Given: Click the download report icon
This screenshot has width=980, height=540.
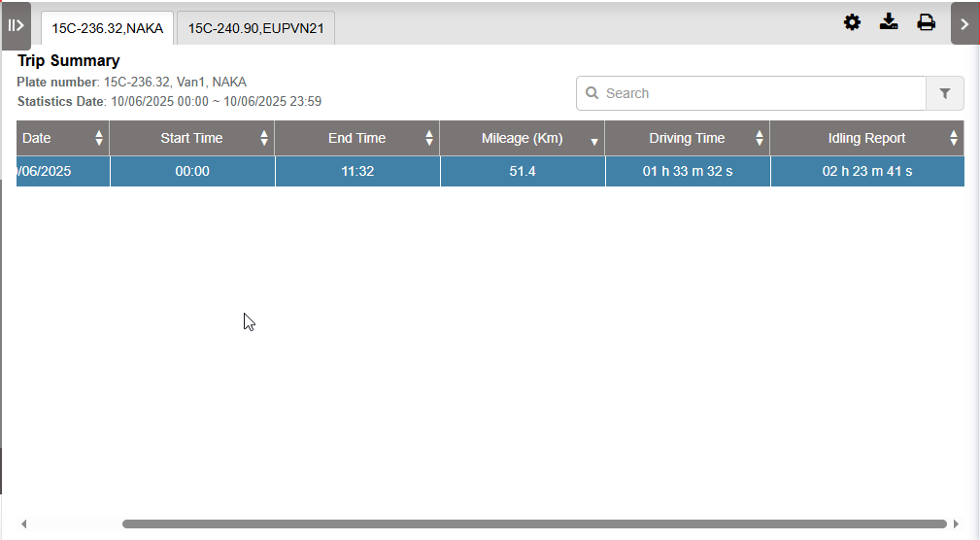Looking at the screenshot, I should pyautogui.click(x=889, y=22).
